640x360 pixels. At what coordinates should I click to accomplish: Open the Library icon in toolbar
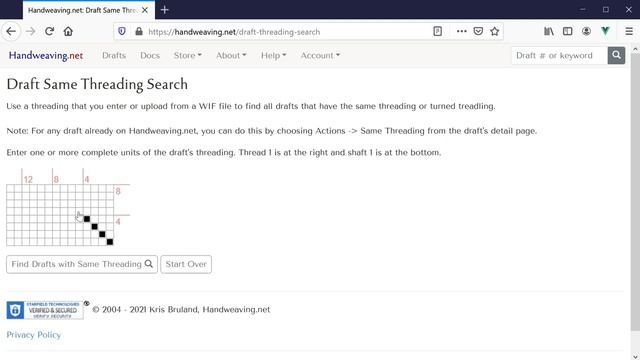549,31
